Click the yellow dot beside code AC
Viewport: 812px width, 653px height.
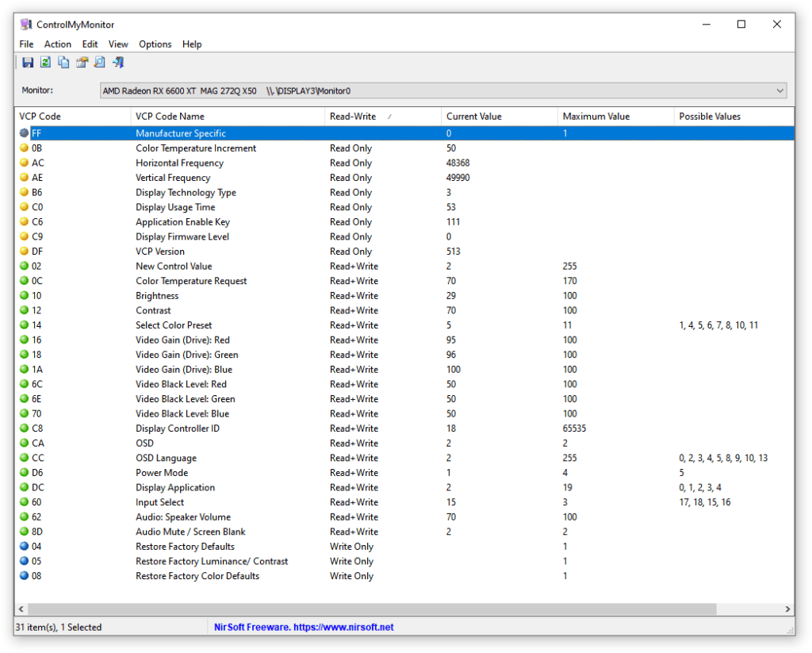click(x=24, y=163)
